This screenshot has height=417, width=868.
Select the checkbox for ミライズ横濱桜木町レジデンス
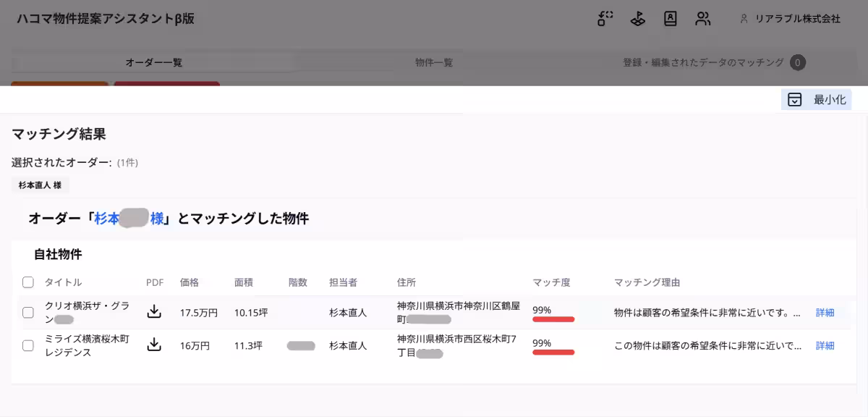tap(27, 345)
